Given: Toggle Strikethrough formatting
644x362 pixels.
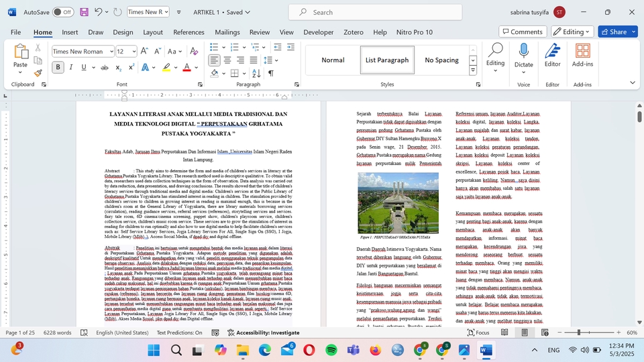Looking at the screenshot, I should pyautogui.click(x=105, y=67).
